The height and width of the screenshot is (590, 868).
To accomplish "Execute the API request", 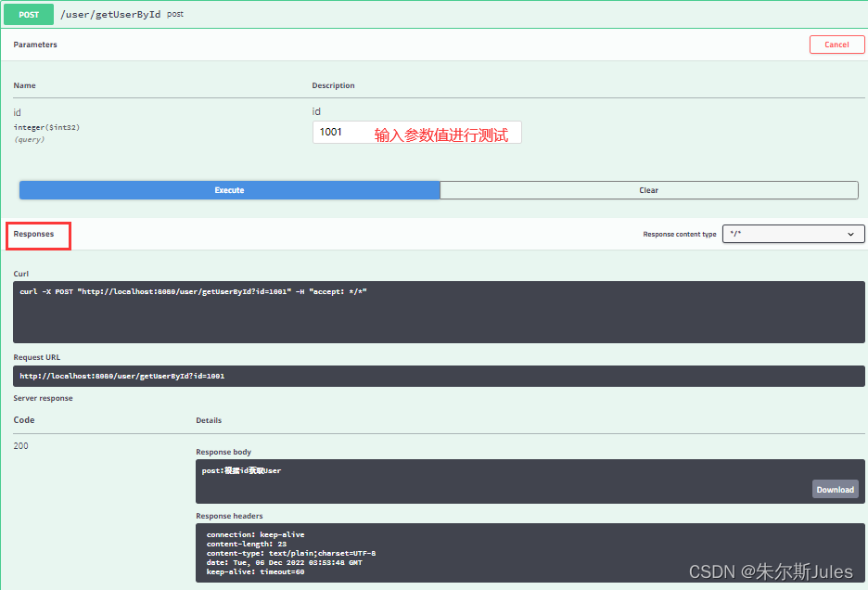I will (x=230, y=190).
